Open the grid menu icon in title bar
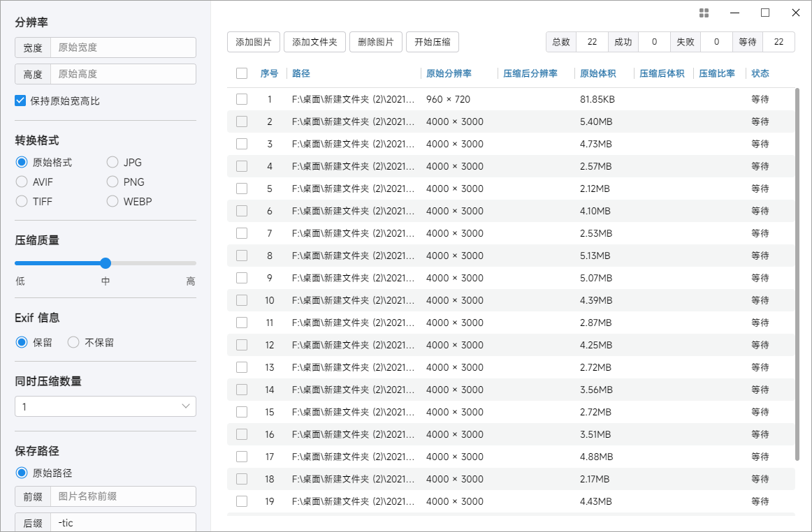The image size is (812, 532). click(x=704, y=13)
